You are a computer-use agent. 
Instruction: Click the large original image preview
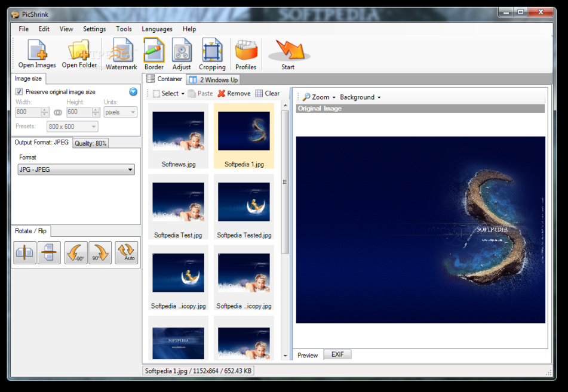(x=420, y=230)
